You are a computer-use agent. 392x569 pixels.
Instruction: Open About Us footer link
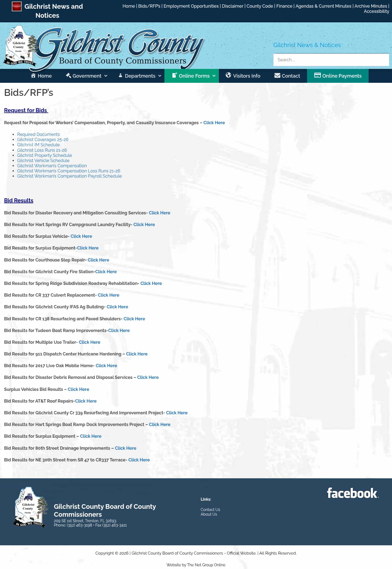(x=209, y=514)
